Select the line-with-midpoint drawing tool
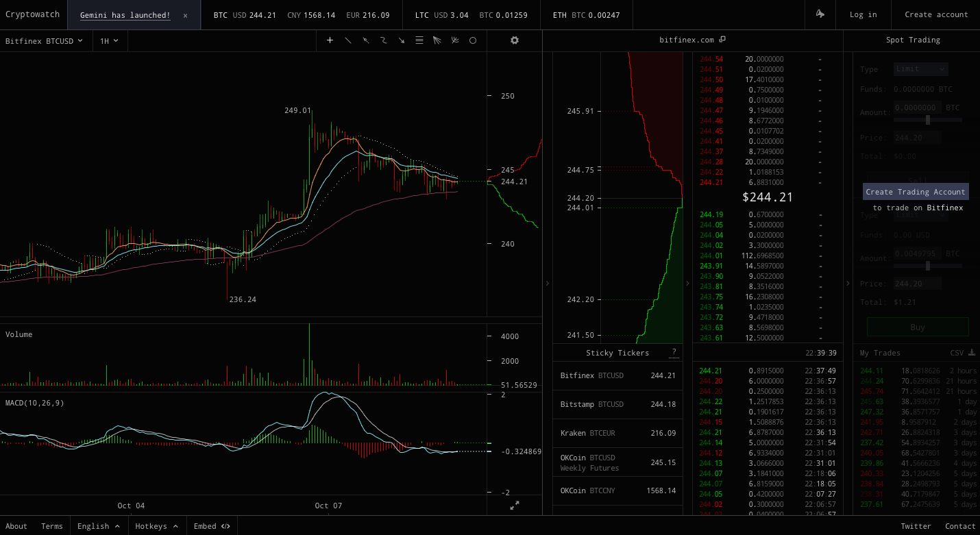 point(366,40)
